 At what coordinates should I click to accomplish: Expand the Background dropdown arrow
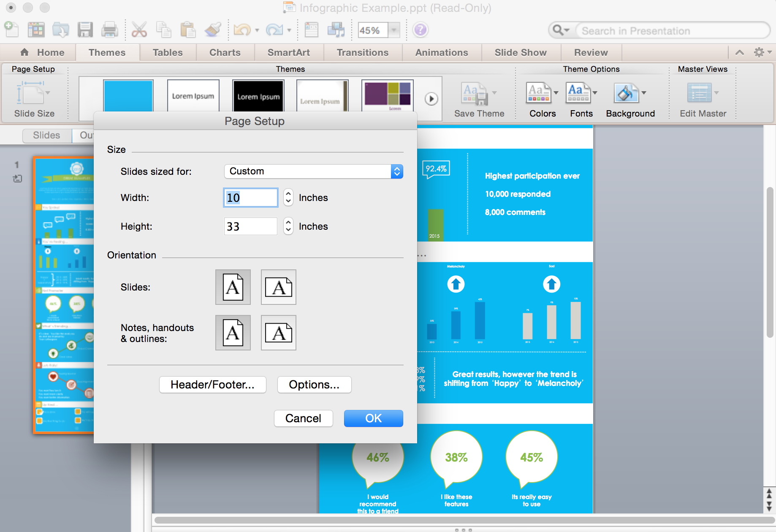click(x=644, y=93)
